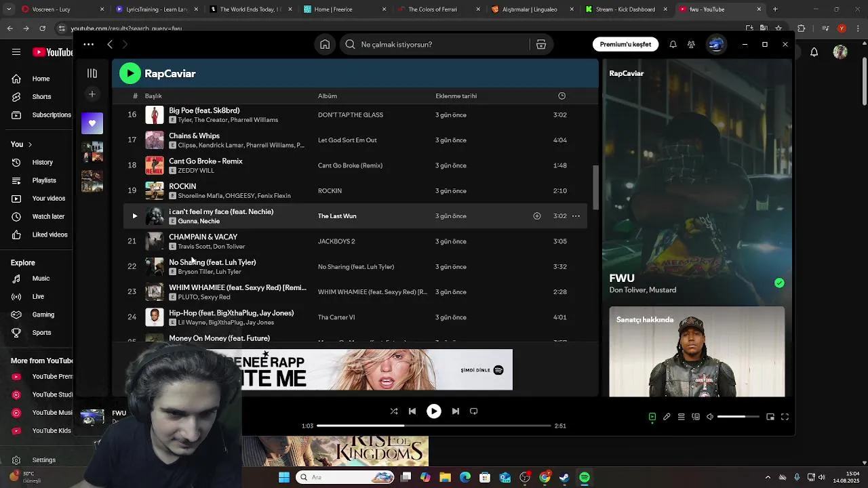This screenshot has height=488, width=868.
Task: Toggle repeat mode
Action: (x=474, y=411)
